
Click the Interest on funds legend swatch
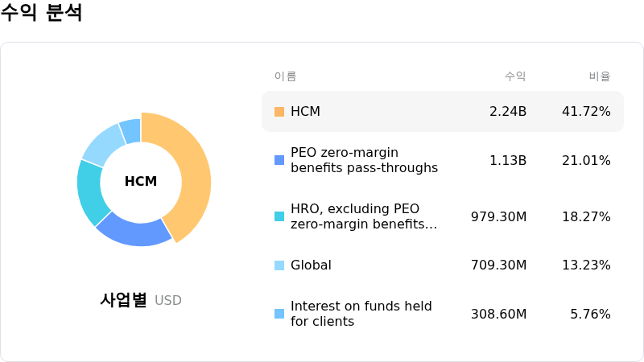click(279, 314)
